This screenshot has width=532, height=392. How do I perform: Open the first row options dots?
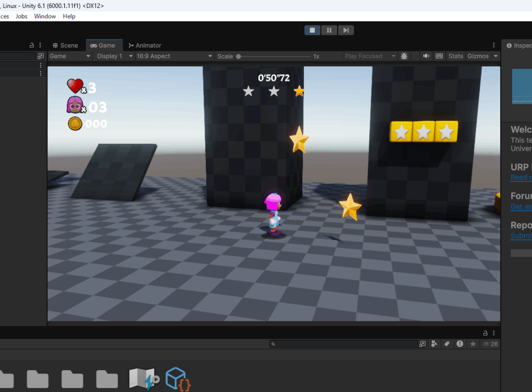(41, 65)
